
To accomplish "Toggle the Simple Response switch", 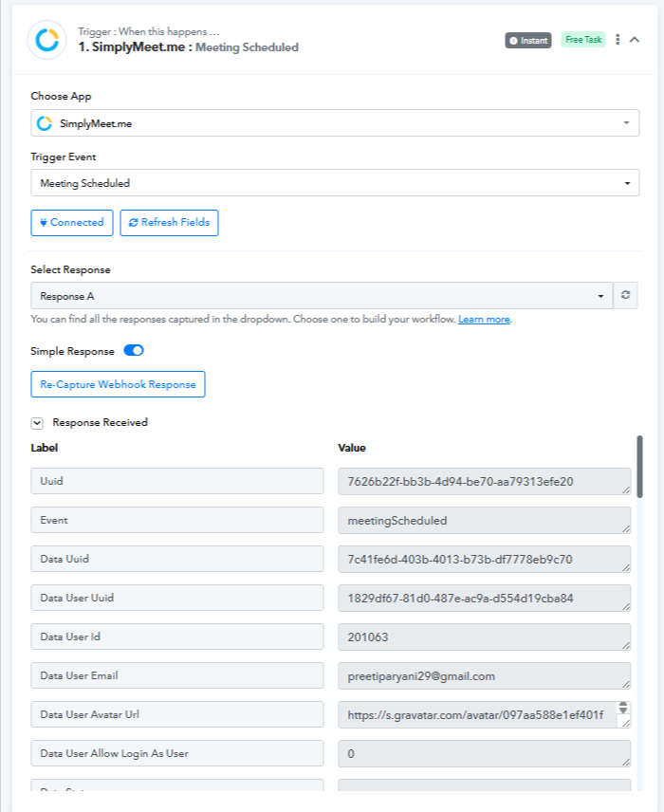I will coord(134,351).
